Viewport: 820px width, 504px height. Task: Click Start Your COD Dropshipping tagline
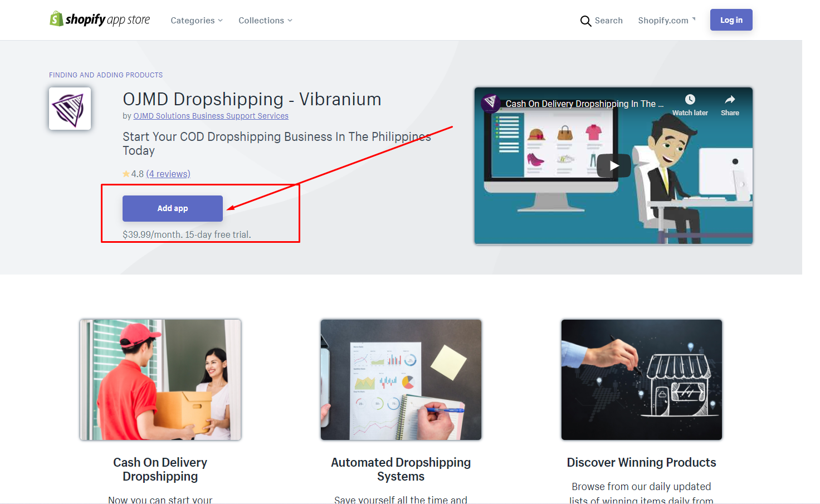point(277,144)
